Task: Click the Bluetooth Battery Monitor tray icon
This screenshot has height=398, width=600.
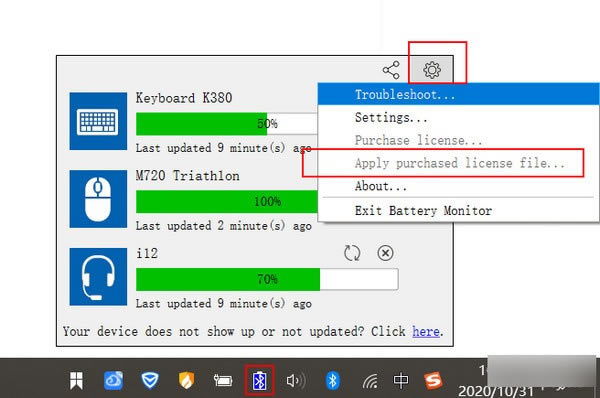Action: [x=260, y=380]
